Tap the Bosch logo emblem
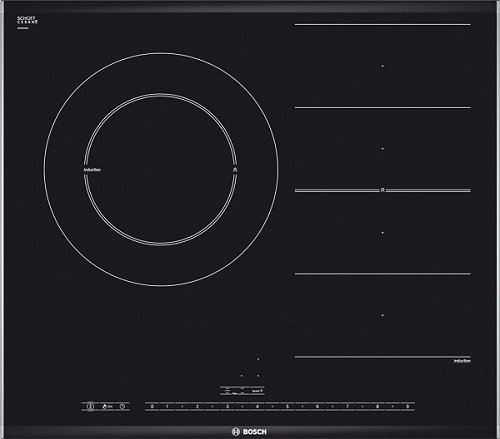Viewport: 500px width, 439px height. 236,432
